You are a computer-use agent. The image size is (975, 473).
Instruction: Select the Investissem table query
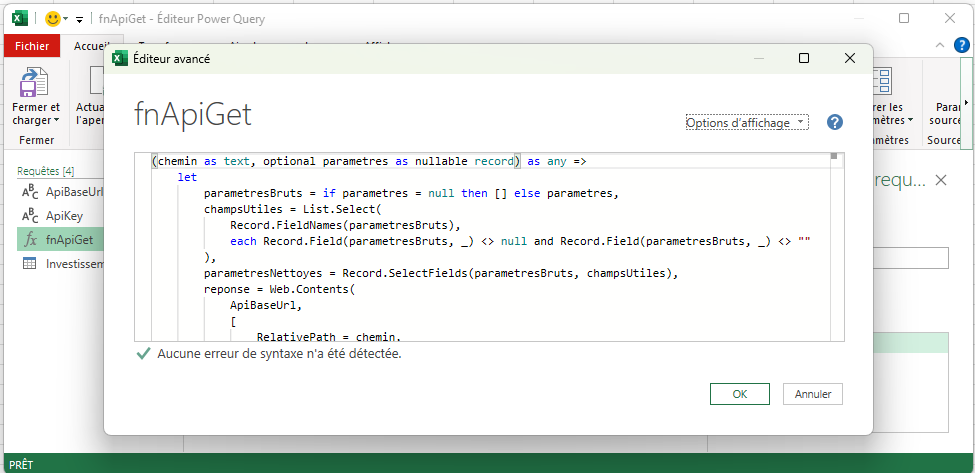(61, 264)
